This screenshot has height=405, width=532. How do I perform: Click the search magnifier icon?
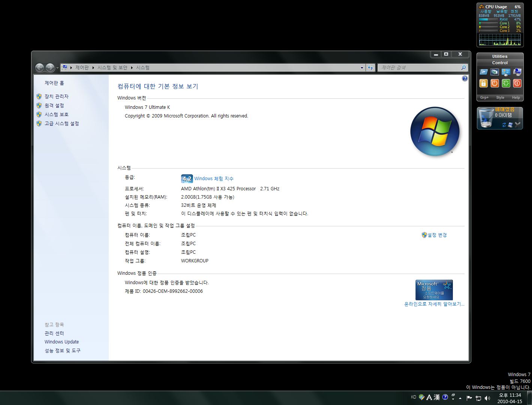click(x=464, y=68)
